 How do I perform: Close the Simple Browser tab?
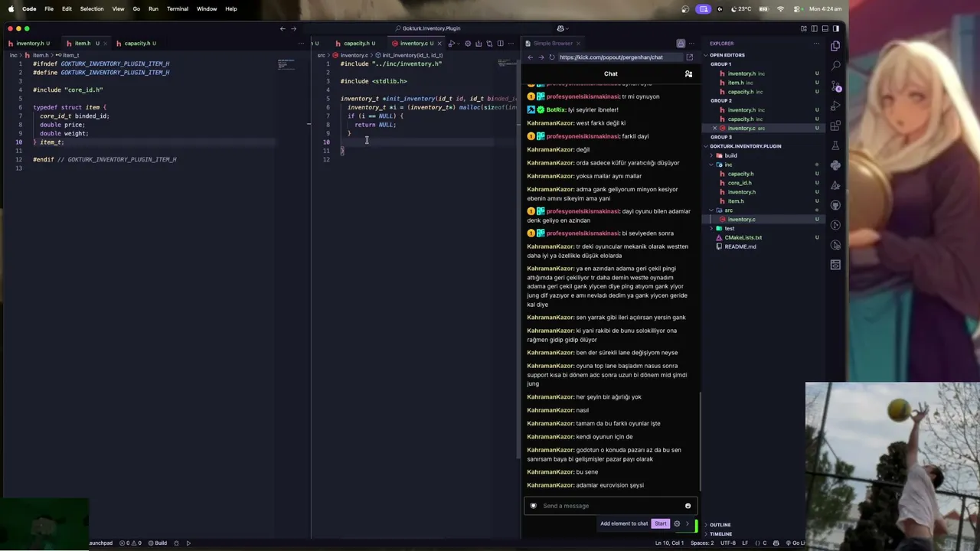pos(578,44)
